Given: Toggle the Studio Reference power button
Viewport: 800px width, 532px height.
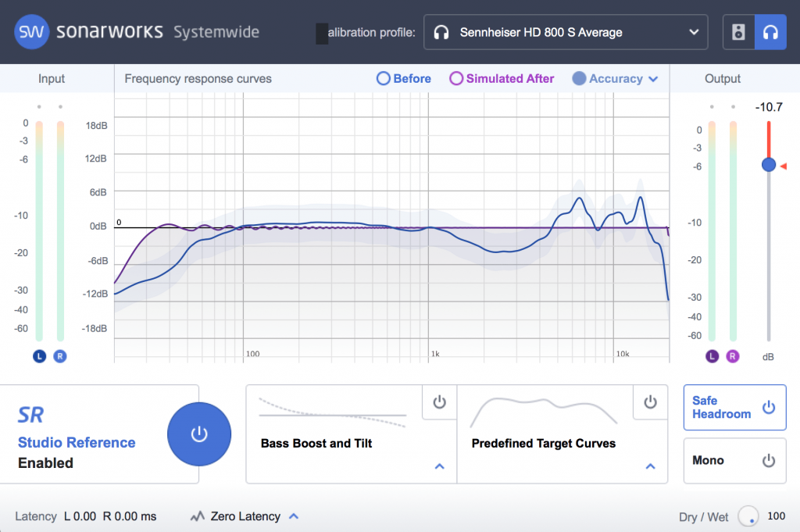Looking at the screenshot, I should (x=199, y=434).
